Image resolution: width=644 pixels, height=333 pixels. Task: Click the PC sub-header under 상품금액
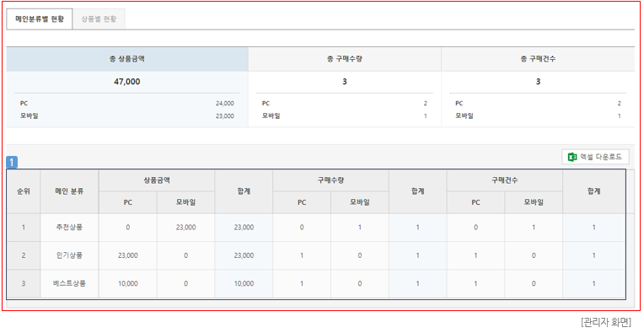pyautogui.click(x=128, y=202)
